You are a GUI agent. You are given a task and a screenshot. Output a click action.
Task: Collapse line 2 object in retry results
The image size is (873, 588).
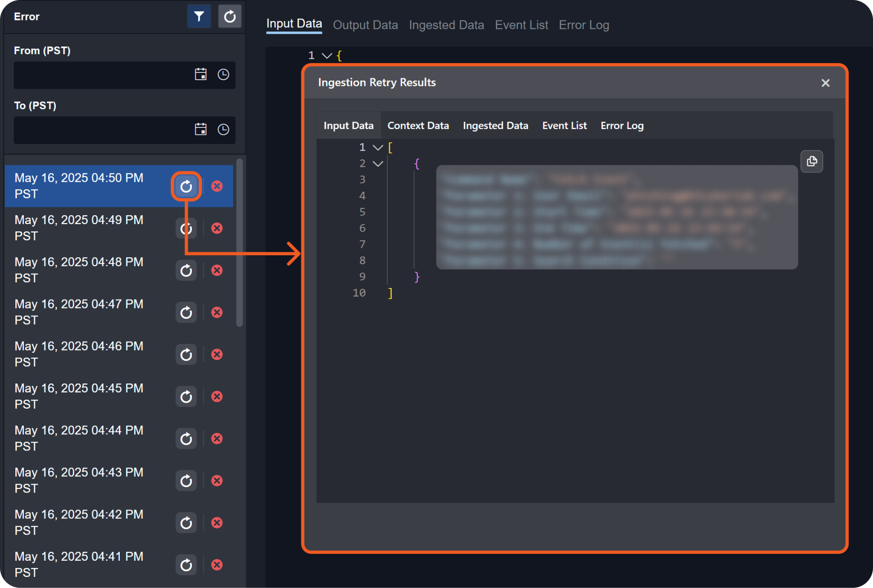(x=378, y=164)
